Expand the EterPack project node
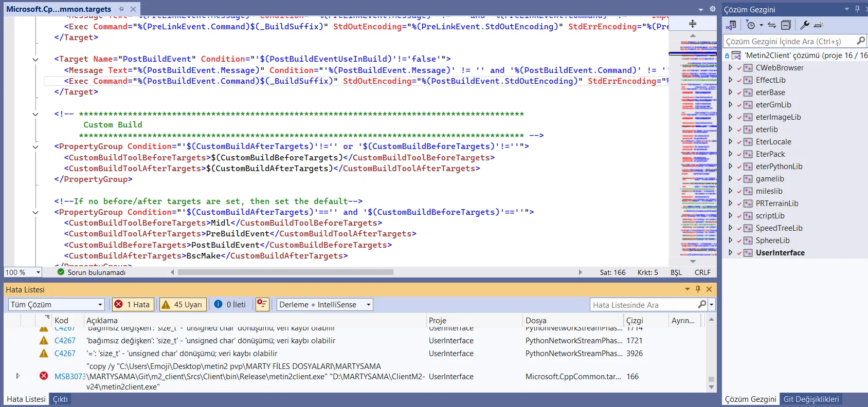 pos(730,154)
